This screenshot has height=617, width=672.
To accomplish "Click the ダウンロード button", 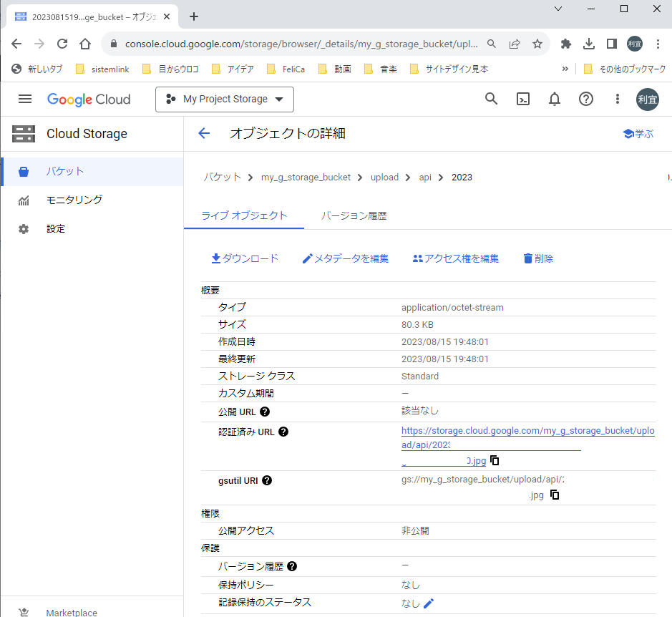I will 245,258.
